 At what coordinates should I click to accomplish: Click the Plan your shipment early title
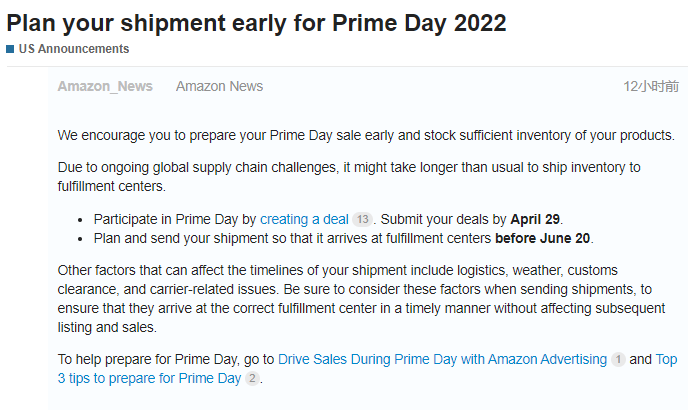click(x=256, y=23)
